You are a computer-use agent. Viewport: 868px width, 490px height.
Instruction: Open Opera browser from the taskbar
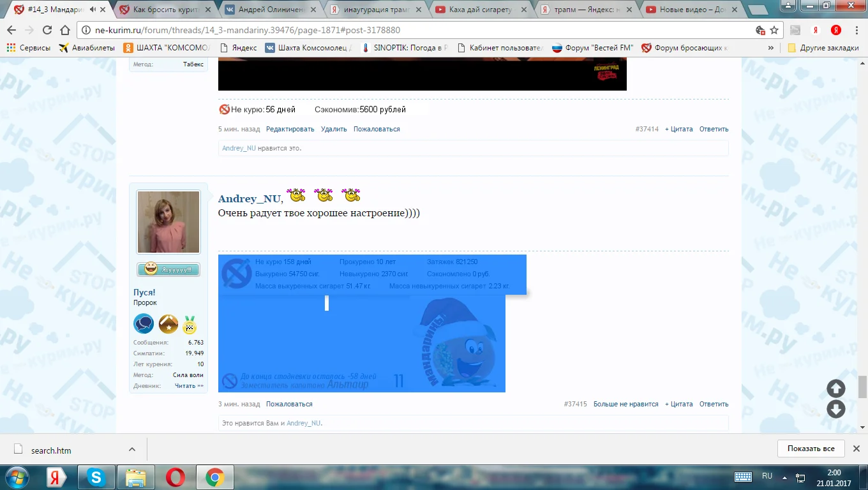coord(176,477)
